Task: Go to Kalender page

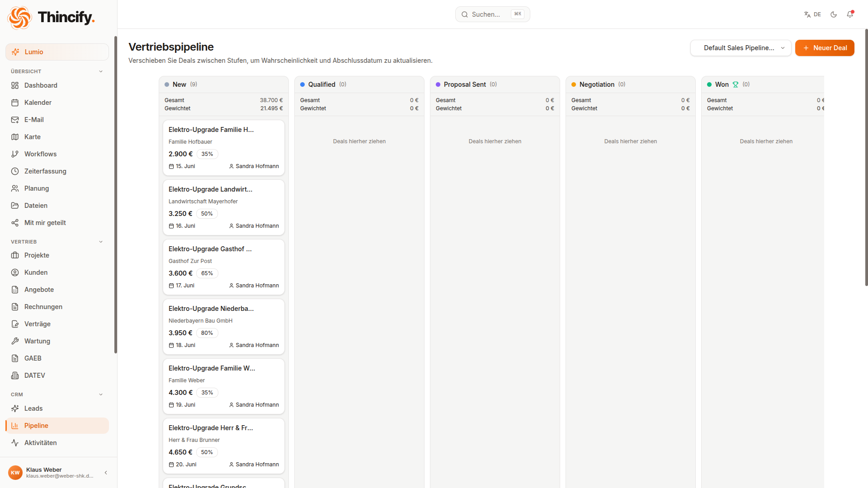Action: [57, 103]
